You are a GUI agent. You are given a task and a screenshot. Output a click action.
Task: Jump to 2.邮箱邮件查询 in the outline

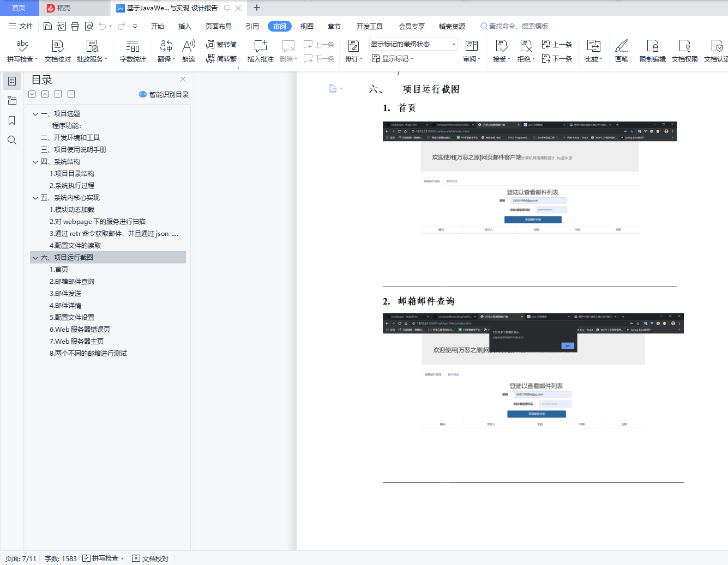point(72,282)
